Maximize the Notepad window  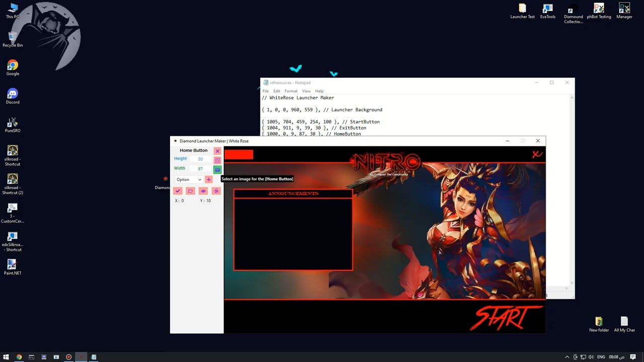[x=551, y=82]
